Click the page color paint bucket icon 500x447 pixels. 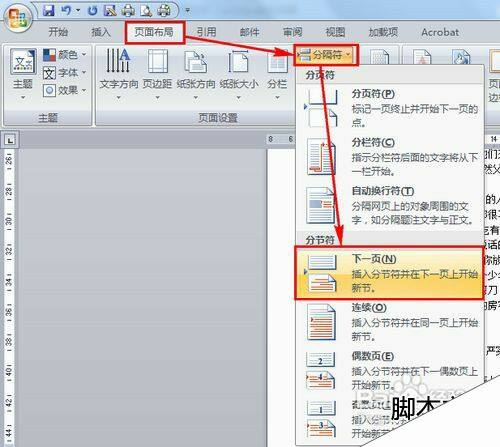click(x=461, y=57)
